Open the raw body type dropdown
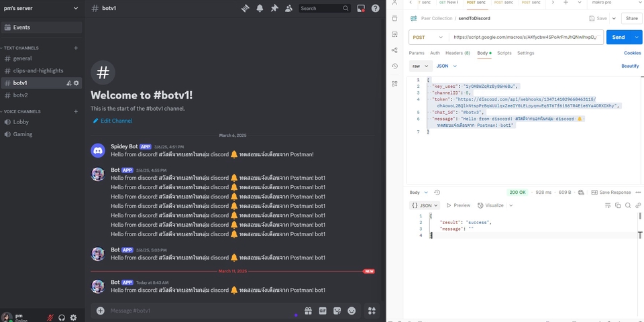 coord(421,66)
